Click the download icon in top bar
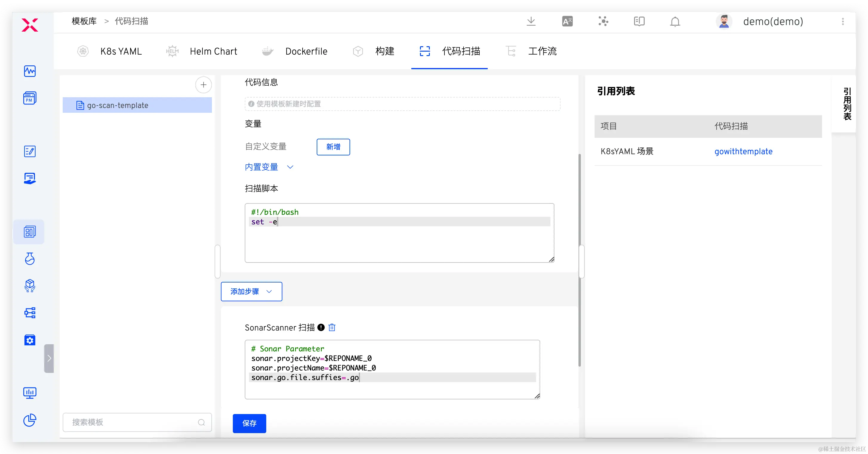 531,21
